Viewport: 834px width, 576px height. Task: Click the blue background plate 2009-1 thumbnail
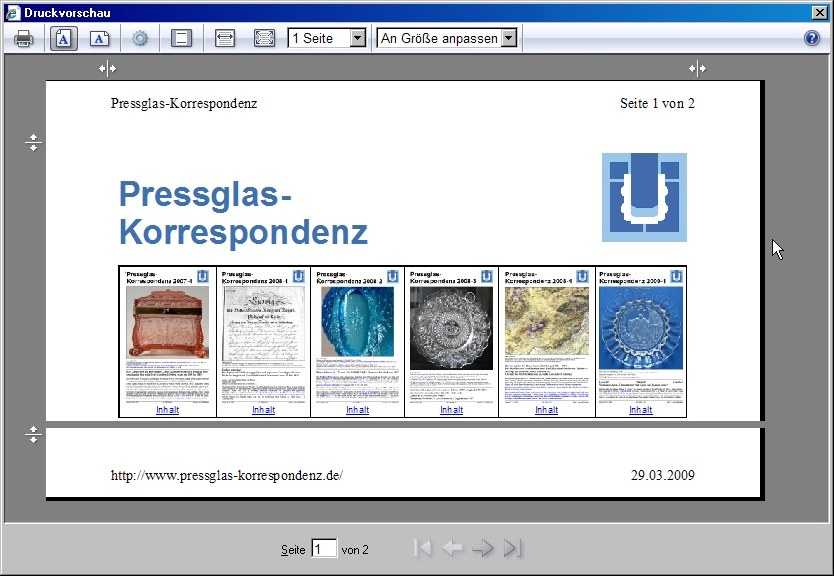click(x=641, y=328)
